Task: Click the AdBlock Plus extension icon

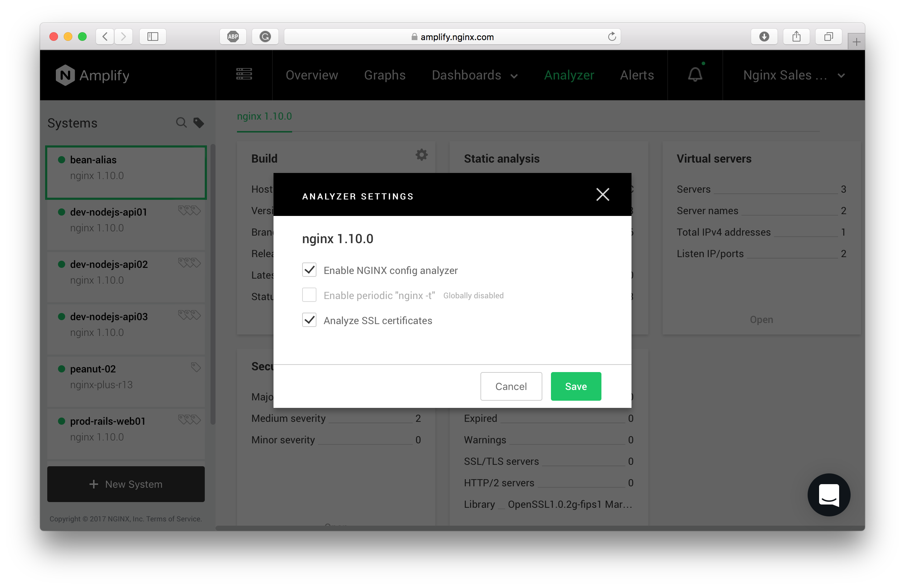Action: tap(233, 37)
